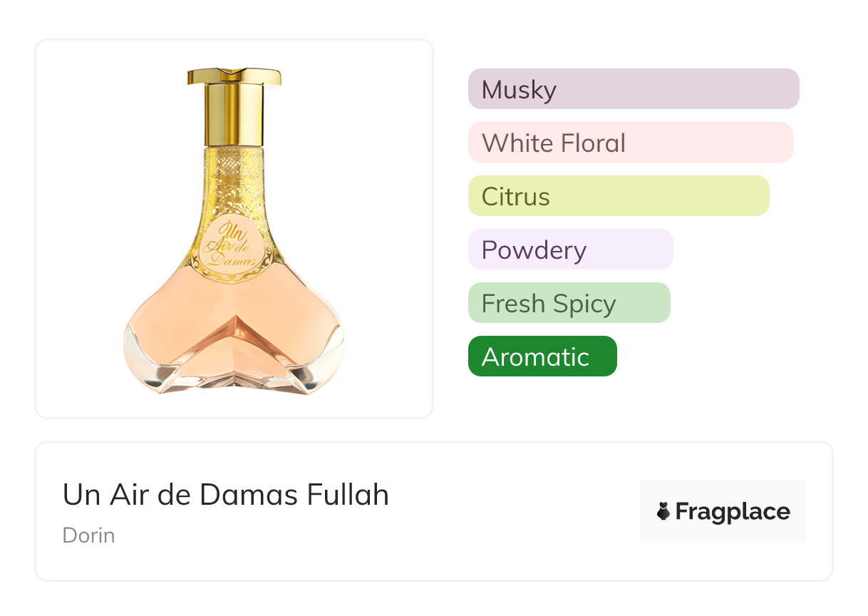Click the Fragplace wordmark text
Screen dimensions: 868x616
click(733, 511)
